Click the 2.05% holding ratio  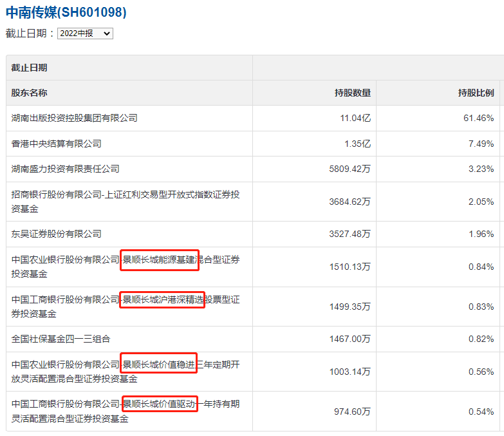[481, 202]
